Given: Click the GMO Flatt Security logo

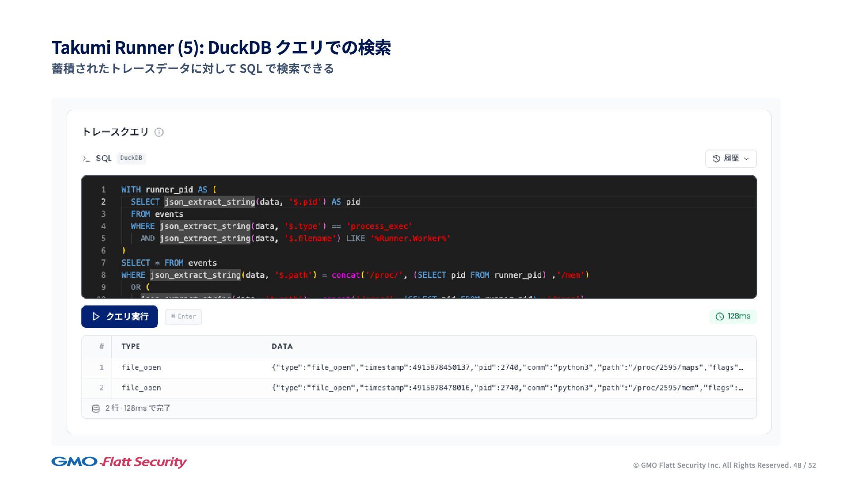Looking at the screenshot, I should [x=119, y=462].
